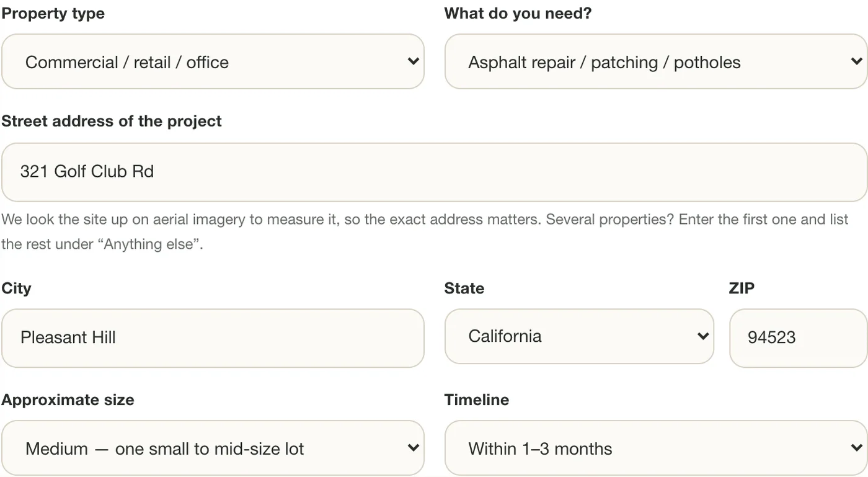Open the Approximate size dropdown
This screenshot has height=477, width=868.
[x=213, y=448]
